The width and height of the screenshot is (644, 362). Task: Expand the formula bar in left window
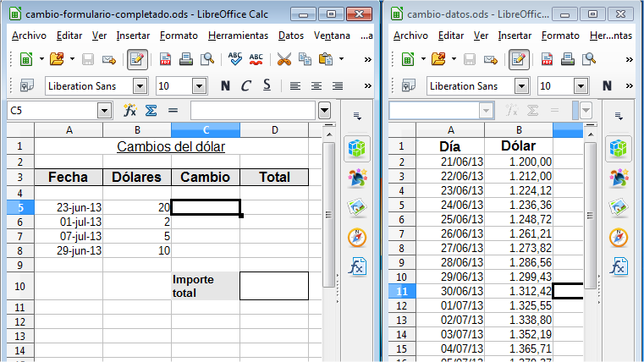(324, 111)
